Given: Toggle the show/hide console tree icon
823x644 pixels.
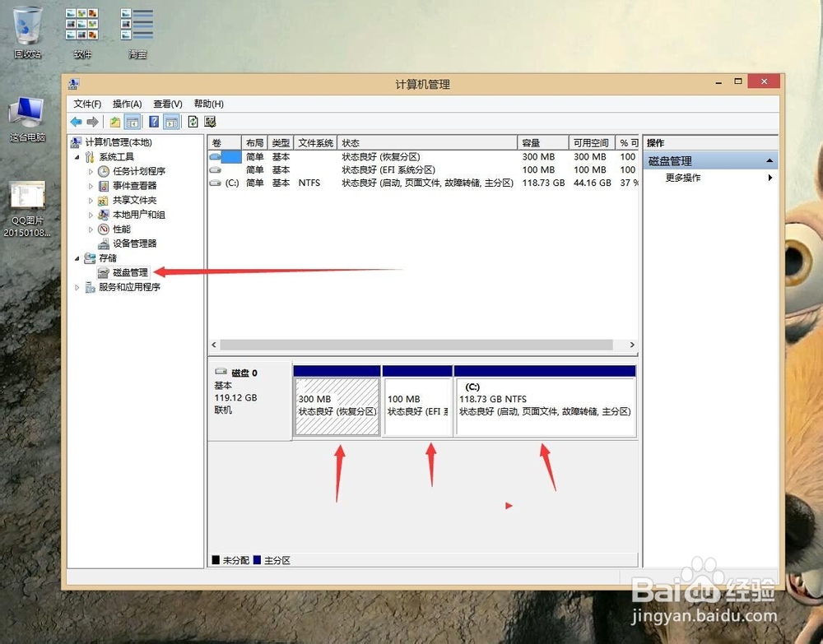Looking at the screenshot, I should 133,123.
